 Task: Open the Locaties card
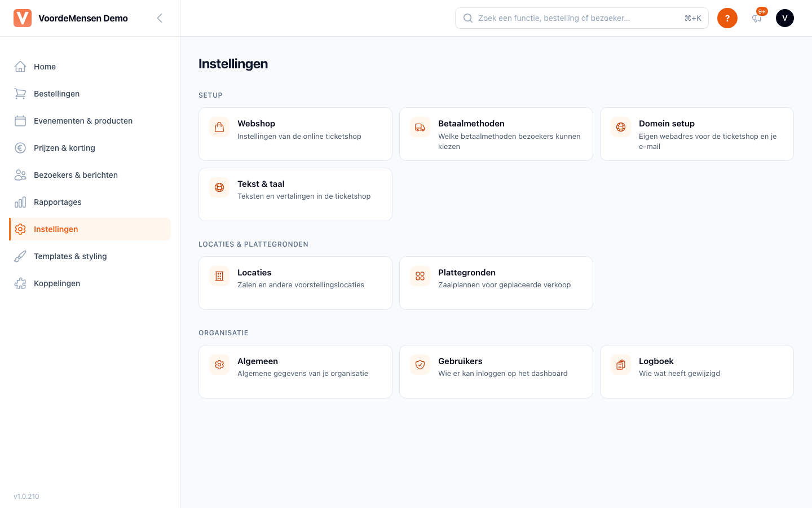[295, 283]
